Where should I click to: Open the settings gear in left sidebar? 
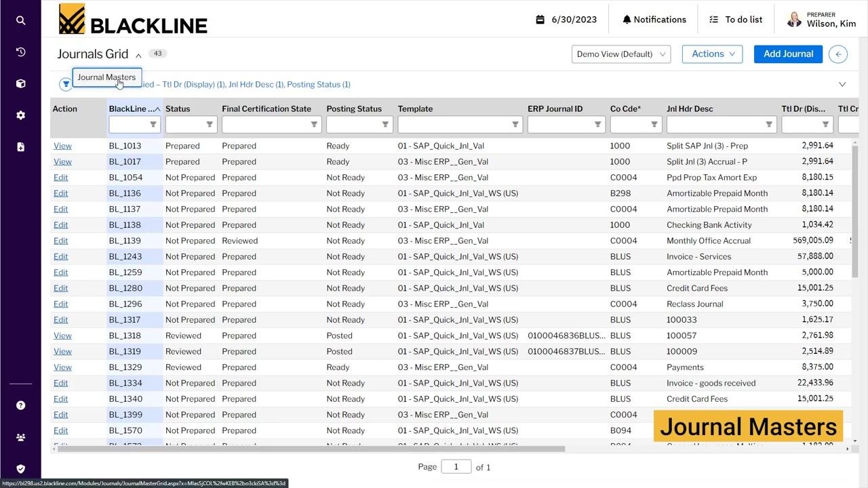(x=20, y=115)
